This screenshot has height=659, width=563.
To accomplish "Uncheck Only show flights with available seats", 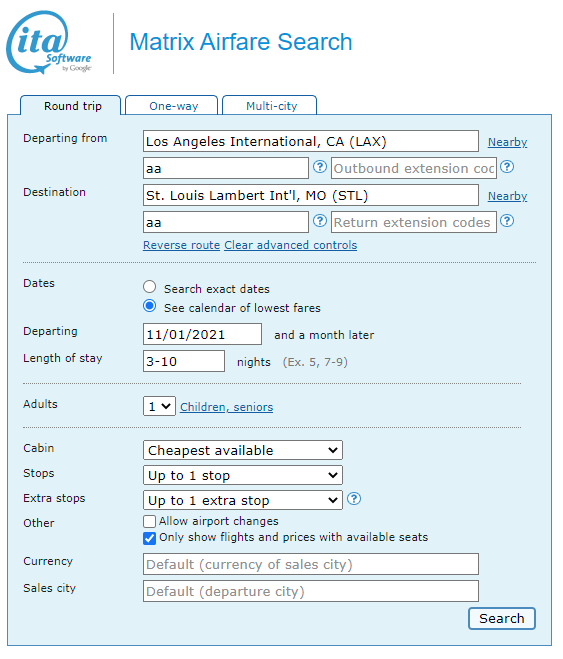I will coord(149,538).
